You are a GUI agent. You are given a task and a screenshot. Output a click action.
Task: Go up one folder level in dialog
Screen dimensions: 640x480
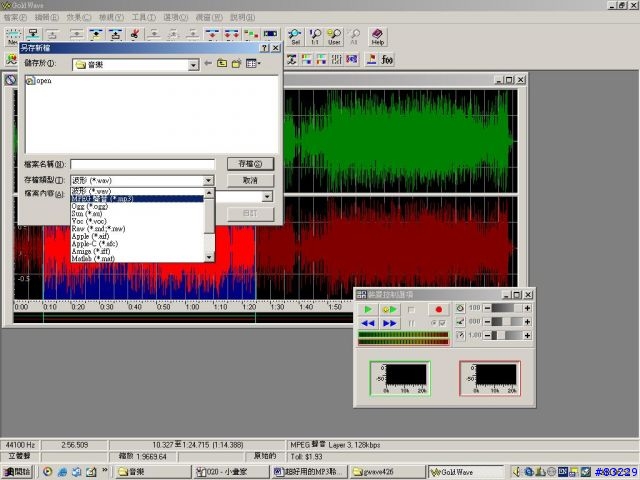click(222, 63)
